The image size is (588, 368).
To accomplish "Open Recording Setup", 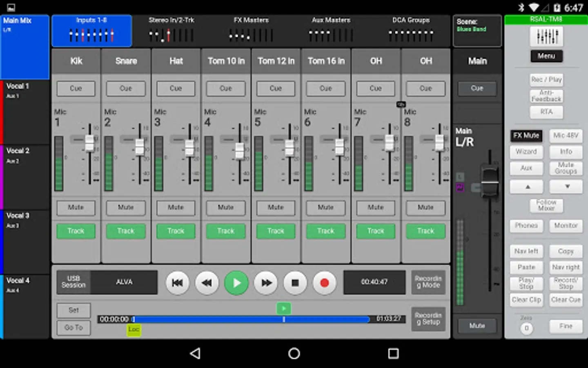I will pos(428,319).
